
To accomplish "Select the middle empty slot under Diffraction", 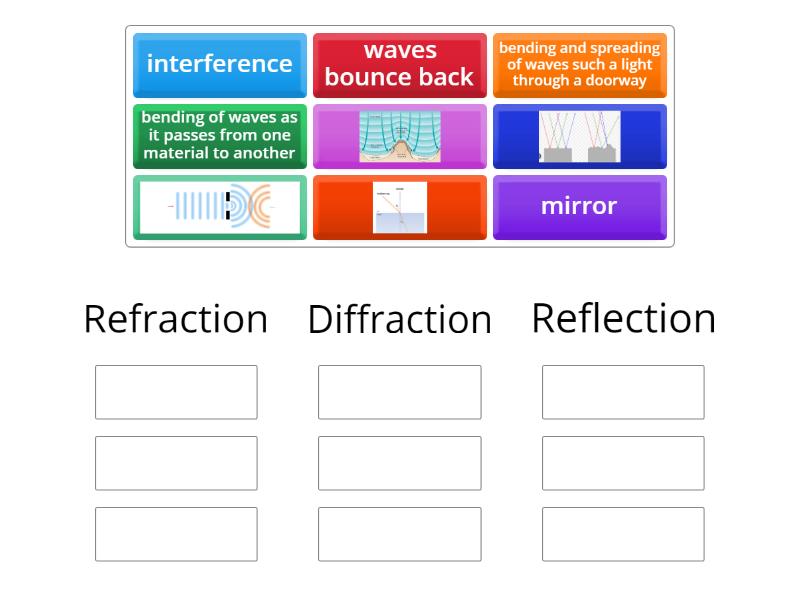I will coord(400,462).
